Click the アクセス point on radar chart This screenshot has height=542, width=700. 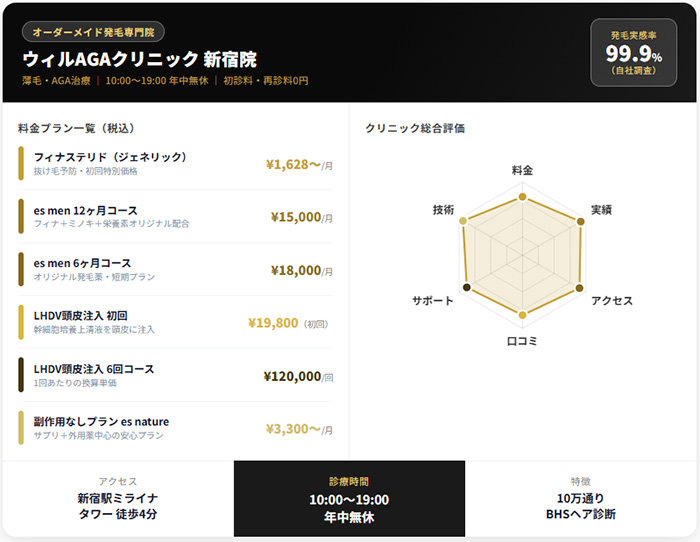tap(580, 287)
